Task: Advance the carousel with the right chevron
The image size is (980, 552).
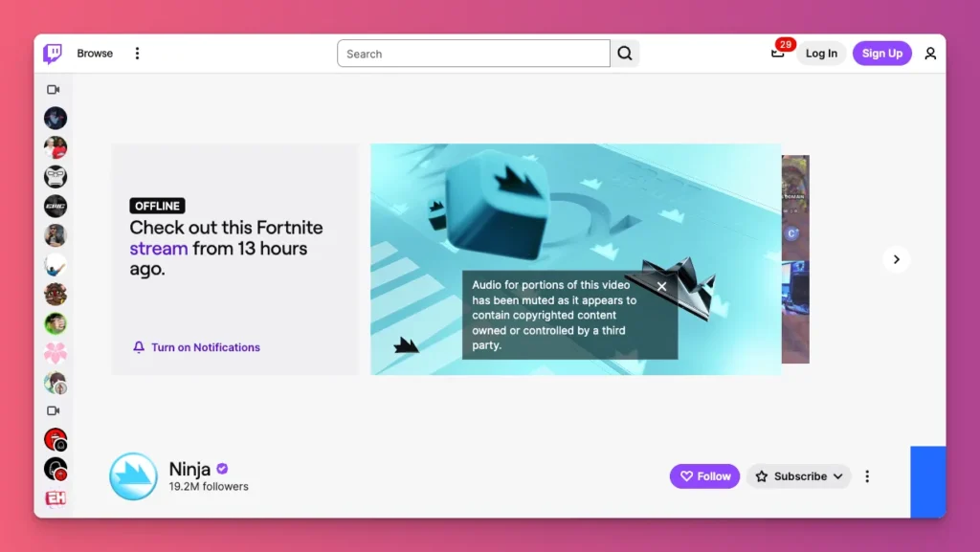Action: [896, 259]
